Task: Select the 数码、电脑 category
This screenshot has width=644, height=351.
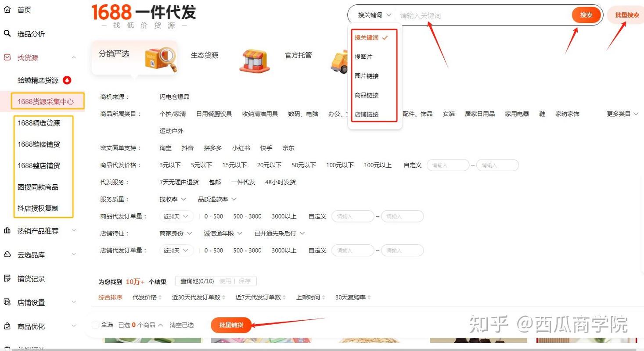Action: [303, 114]
